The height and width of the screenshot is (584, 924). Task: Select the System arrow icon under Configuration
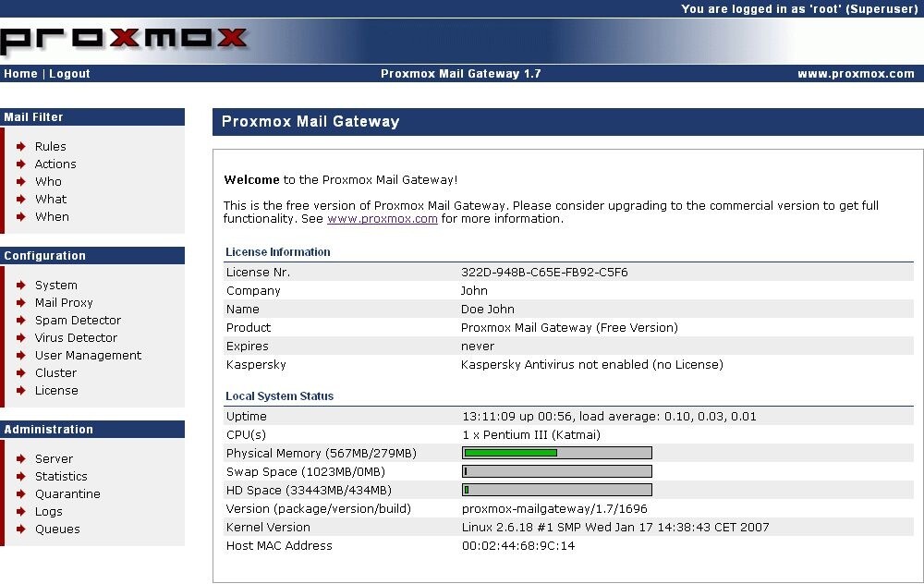(x=20, y=285)
